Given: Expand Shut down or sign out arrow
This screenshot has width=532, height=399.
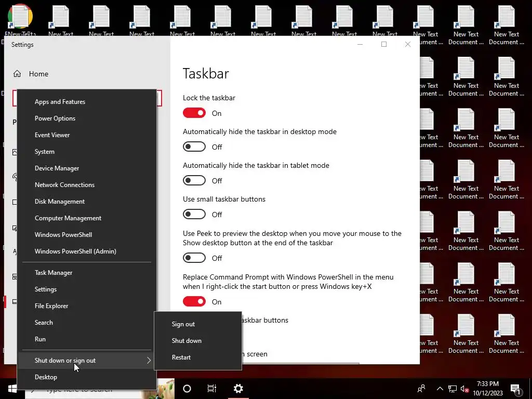Looking at the screenshot, I should click(x=149, y=361).
